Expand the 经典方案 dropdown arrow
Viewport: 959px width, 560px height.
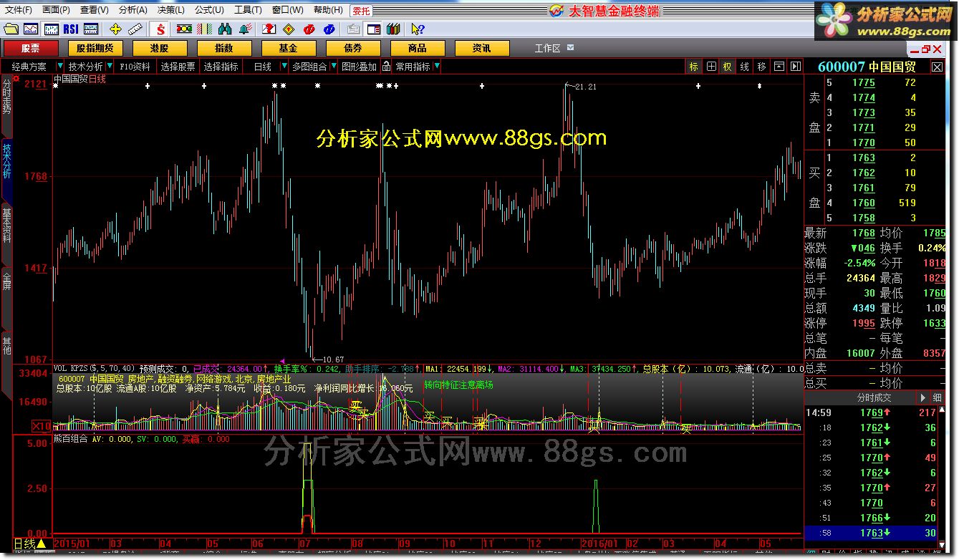pyautogui.click(x=60, y=67)
